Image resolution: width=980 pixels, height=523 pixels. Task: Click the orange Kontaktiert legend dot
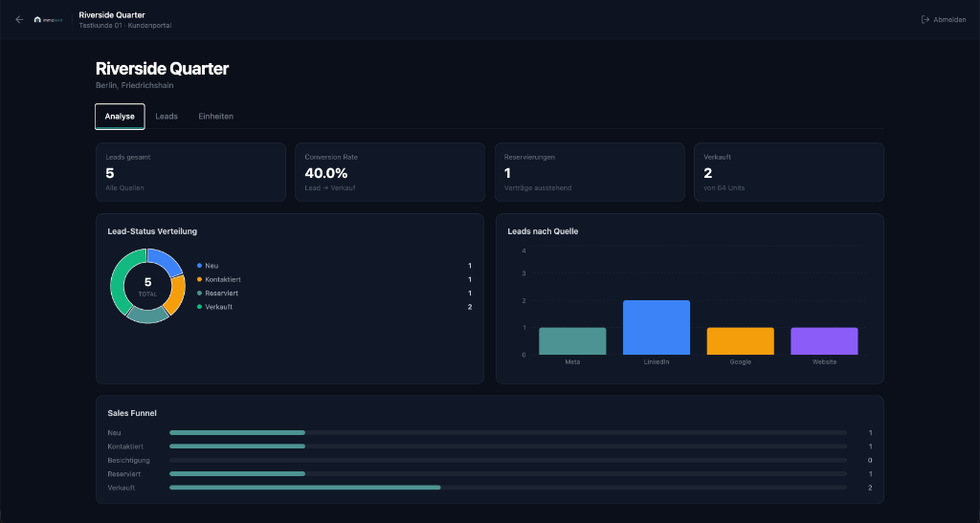tap(199, 279)
